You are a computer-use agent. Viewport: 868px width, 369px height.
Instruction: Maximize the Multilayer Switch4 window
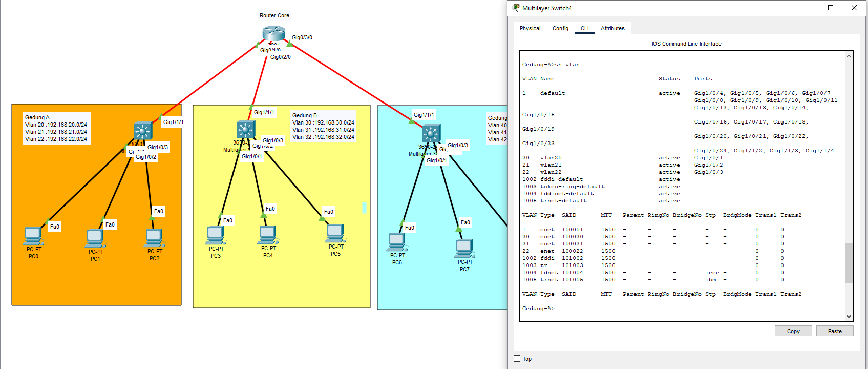(x=831, y=8)
